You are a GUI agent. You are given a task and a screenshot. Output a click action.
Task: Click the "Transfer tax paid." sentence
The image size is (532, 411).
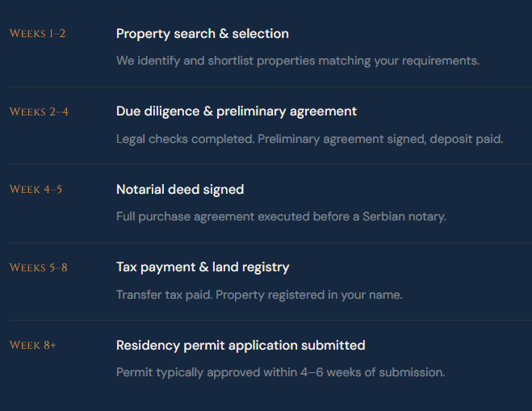[165, 295]
